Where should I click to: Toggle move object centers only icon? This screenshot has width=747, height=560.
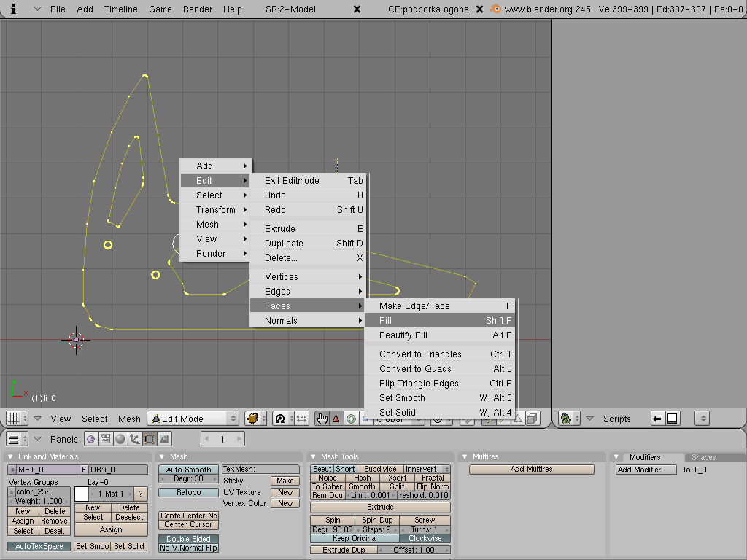pos(301,419)
